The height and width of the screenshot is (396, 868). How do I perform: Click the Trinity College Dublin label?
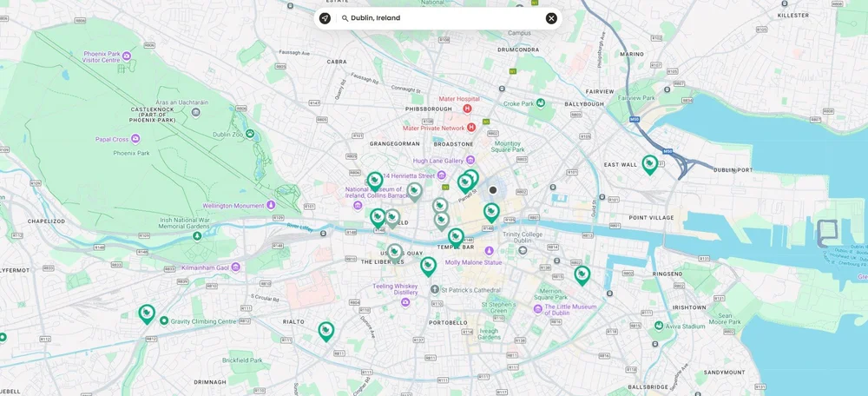click(523, 238)
